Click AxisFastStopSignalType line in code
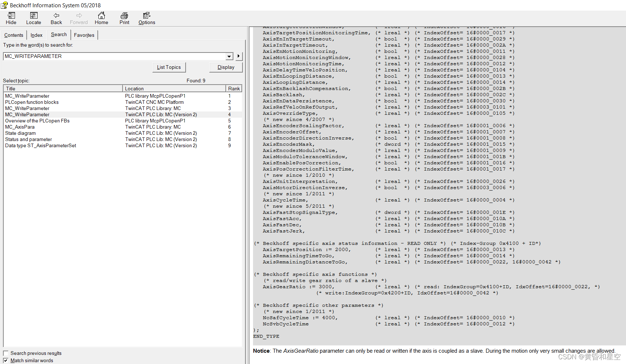 pyautogui.click(x=389, y=212)
